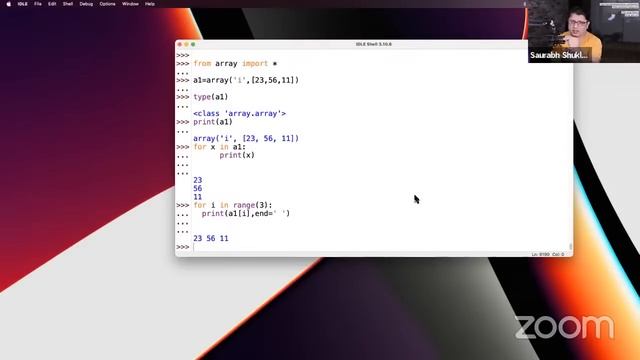Viewport: 640px width, 360px height.
Task: Open the Help menu
Action: 150,4
